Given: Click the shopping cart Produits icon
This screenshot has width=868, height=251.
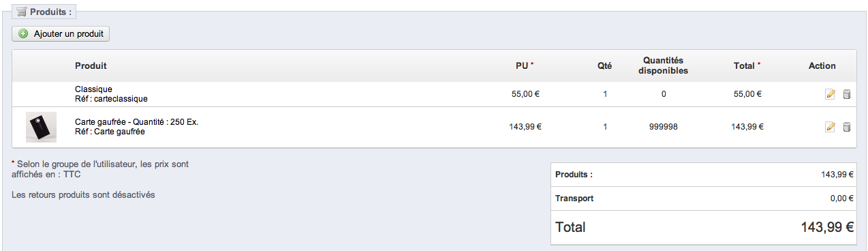Looking at the screenshot, I should point(21,12).
